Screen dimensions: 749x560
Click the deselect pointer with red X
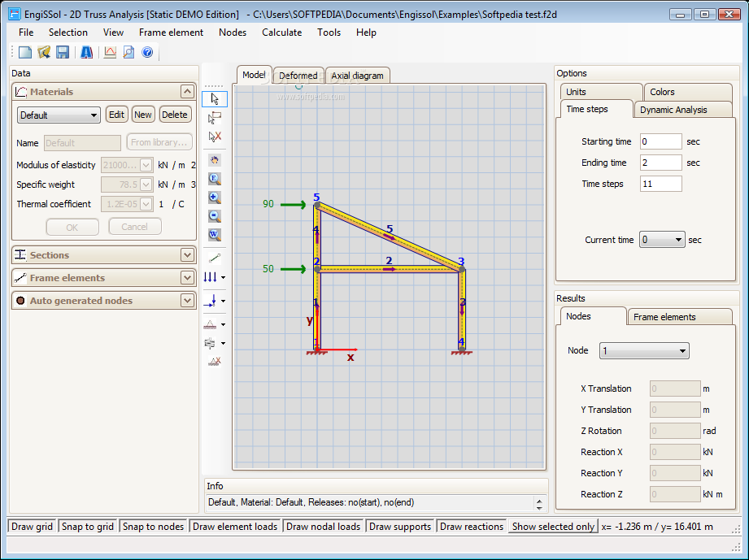pos(215,137)
